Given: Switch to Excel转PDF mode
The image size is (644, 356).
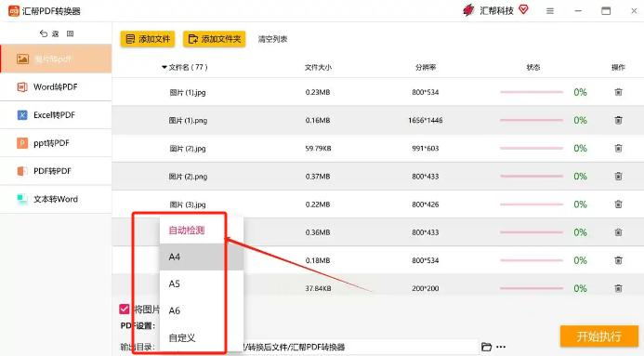Looking at the screenshot, I should point(56,115).
